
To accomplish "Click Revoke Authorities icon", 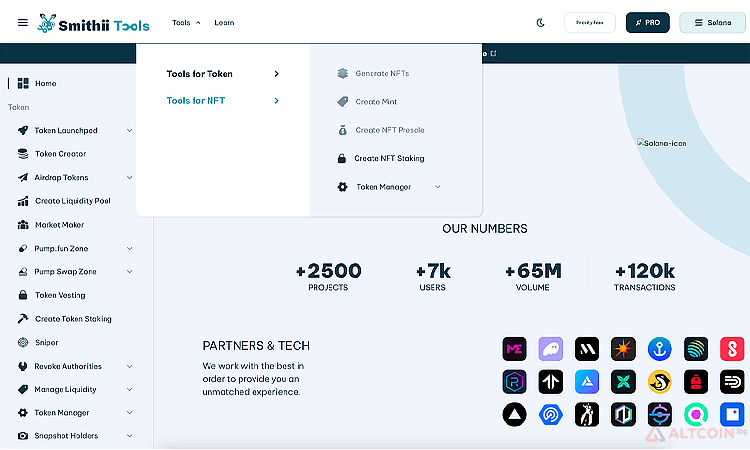I will click(22, 366).
